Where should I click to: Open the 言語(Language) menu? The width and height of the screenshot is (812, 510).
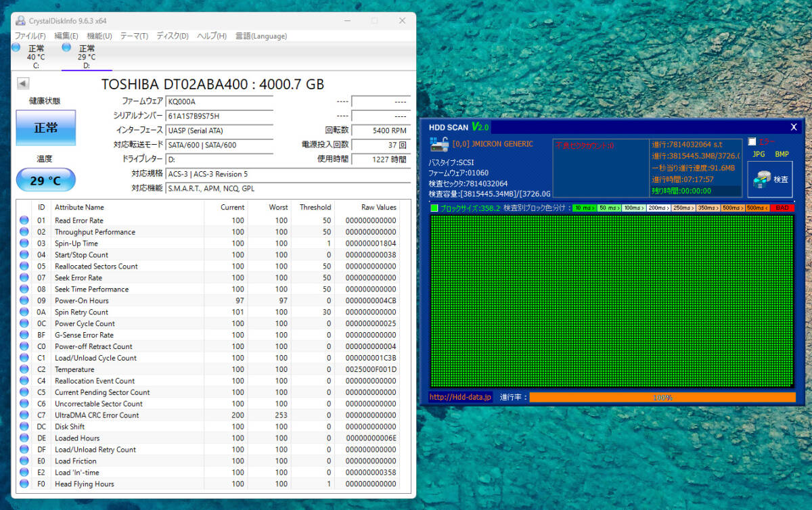pyautogui.click(x=261, y=36)
